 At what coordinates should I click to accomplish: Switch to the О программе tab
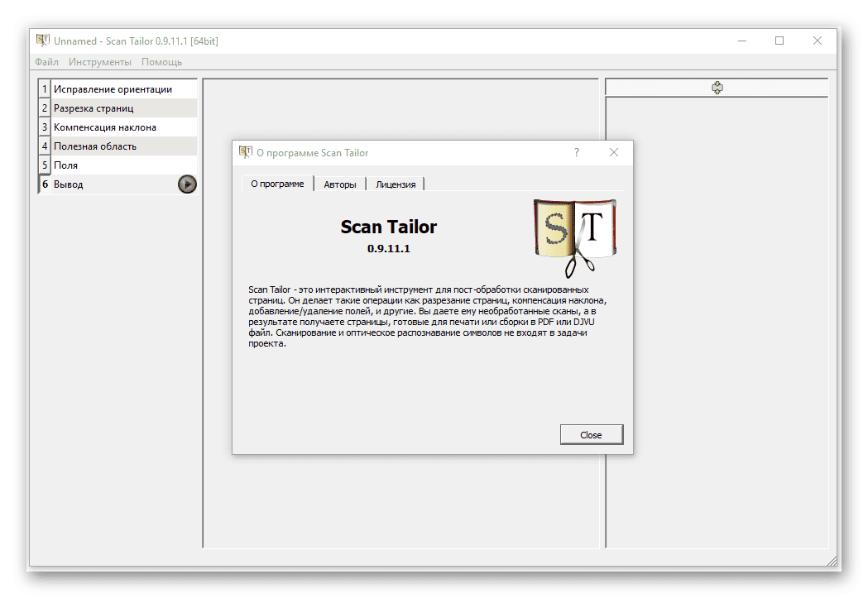point(277,184)
